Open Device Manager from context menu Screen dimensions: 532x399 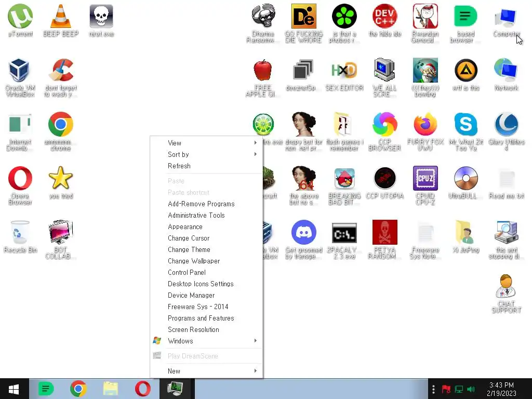[206, 295]
